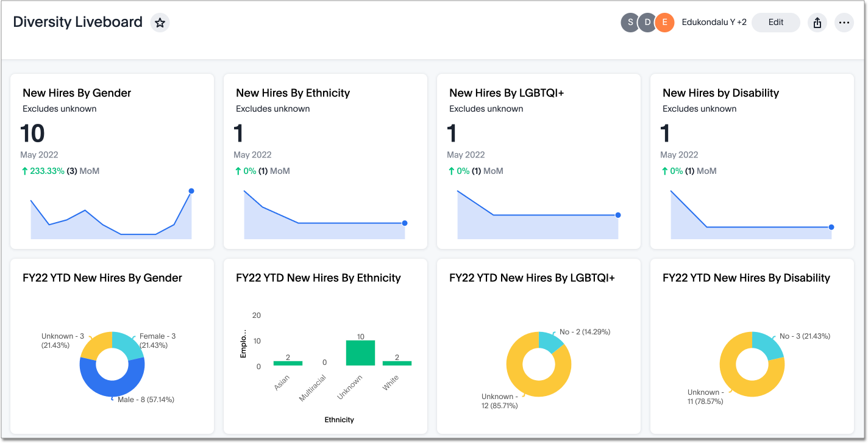This screenshot has width=868, height=443.
Task: Click the share icon in header
Action: (x=817, y=23)
